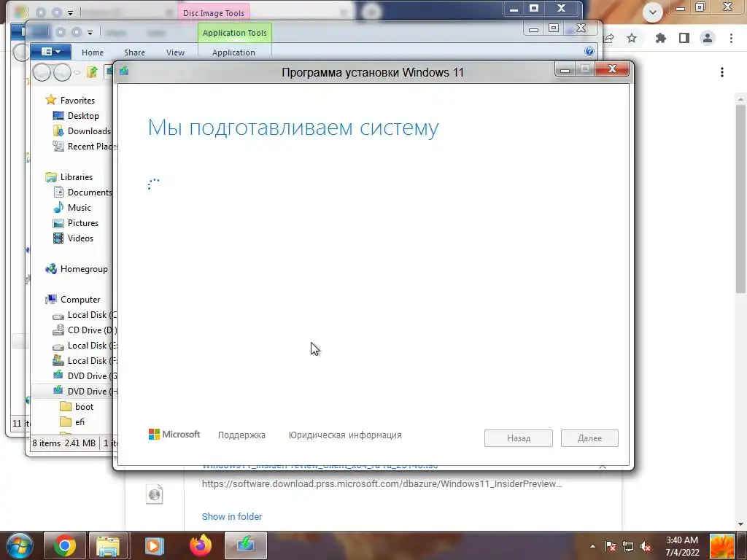Click Show in folder in Chrome downloads
The height and width of the screenshot is (560, 747).
pos(231,517)
